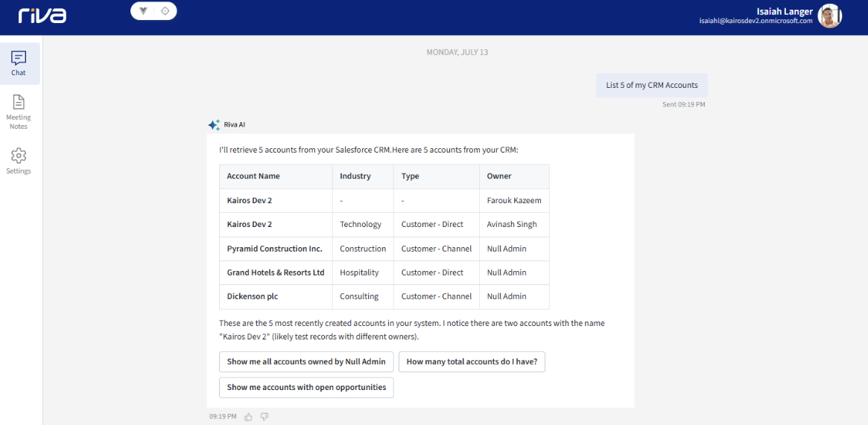Click How many total accounts do I have?
This screenshot has height=425, width=868.
472,362
